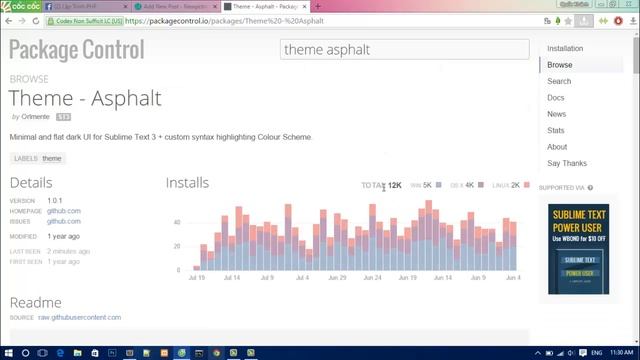The image size is (640, 360).
Task: Open File Explorer from the taskbar
Action: tap(78, 353)
